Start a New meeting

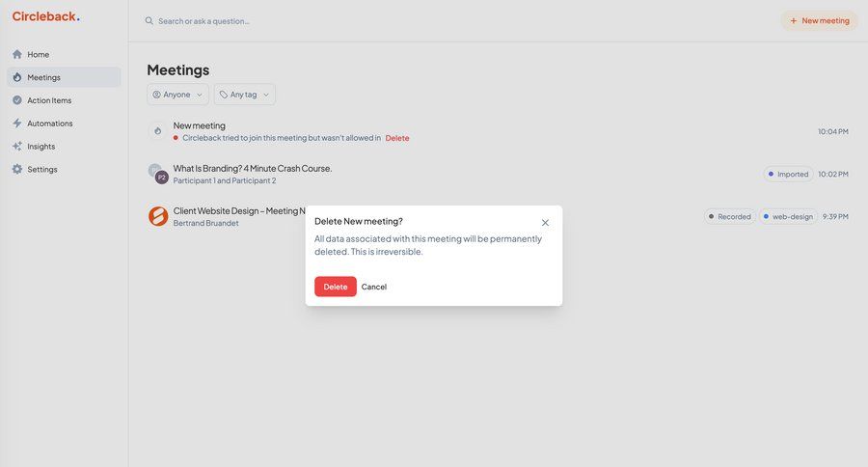click(819, 20)
